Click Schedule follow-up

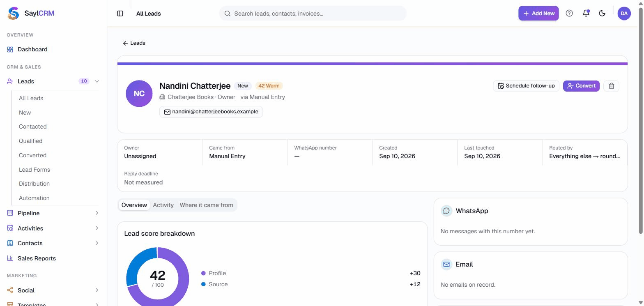[526, 86]
